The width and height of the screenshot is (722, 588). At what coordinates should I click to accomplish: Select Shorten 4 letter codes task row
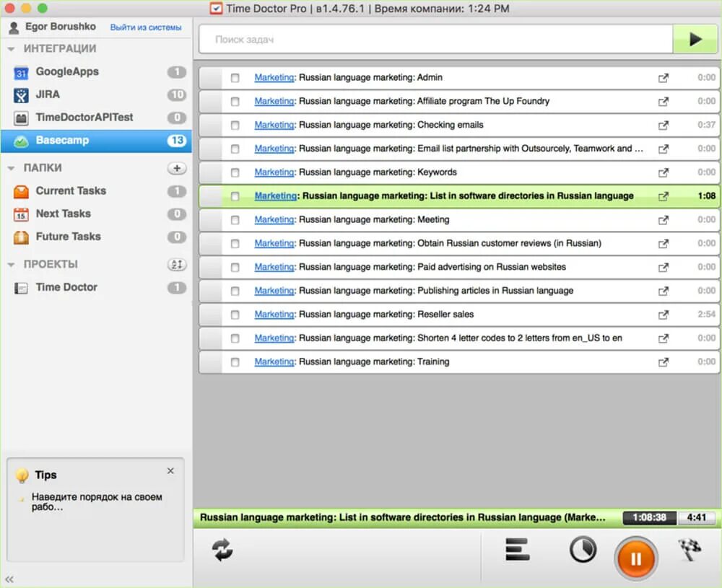click(x=459, y=338)
